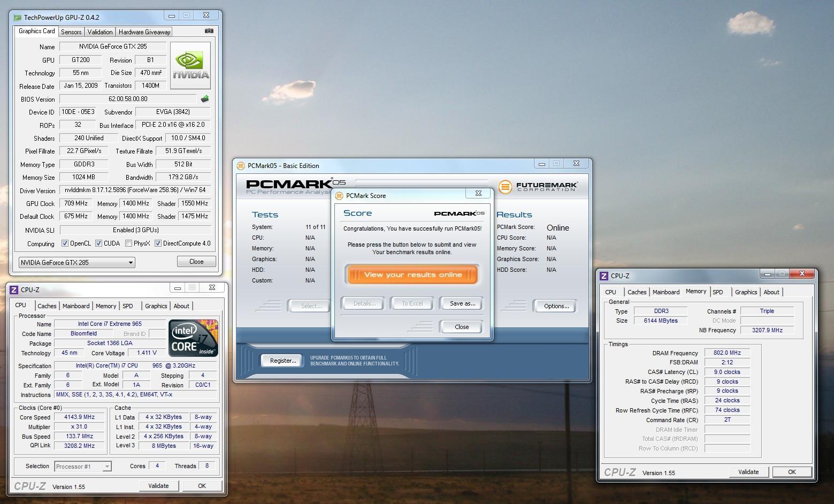Click the PCMark Score dialog title icon

(339, 196)
